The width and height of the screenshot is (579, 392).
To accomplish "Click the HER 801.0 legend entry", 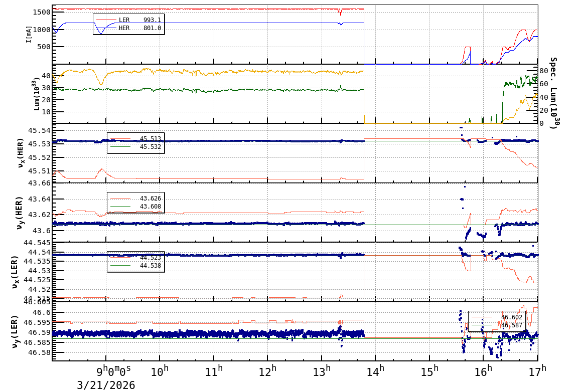I will coord(128,28).
